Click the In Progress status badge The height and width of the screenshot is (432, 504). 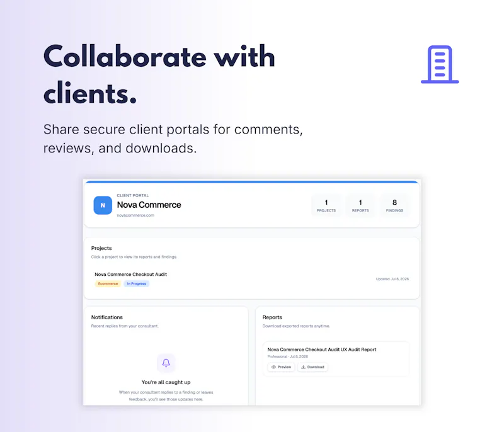pyautogui.click(x=136, y=283)
